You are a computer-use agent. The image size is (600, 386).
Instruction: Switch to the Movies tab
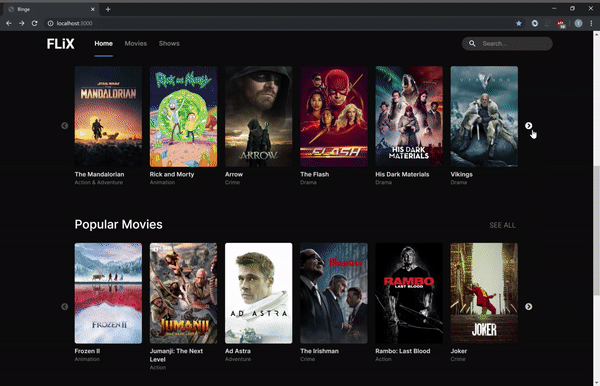135,44
